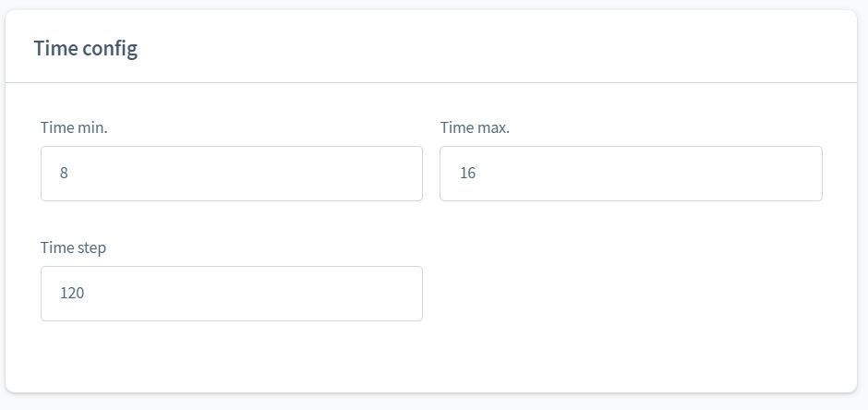Image resolution: width=868 pixels, height=410 pixels.
Task: Click the Time min. input field
Action: tap(231, 174)
